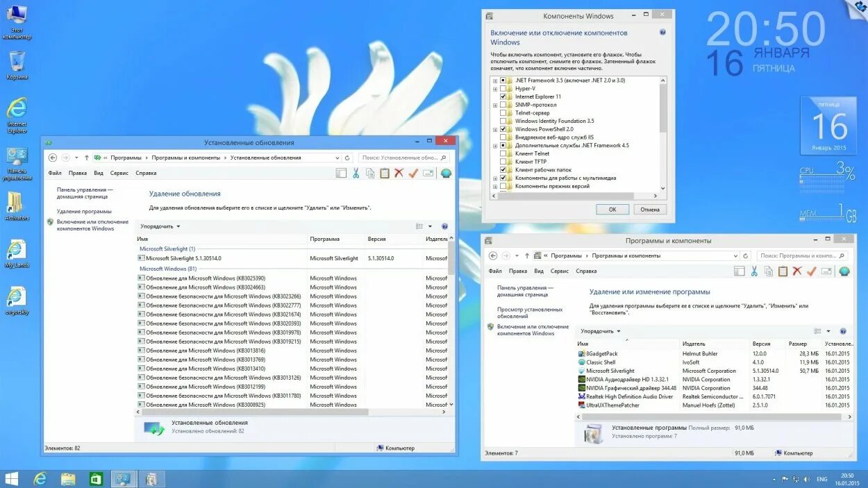The width and height of the screenshot is (868, 488).
Task: Uncheck the Клиент рабочих папок checkbox
Action: [x=503, y=170]
